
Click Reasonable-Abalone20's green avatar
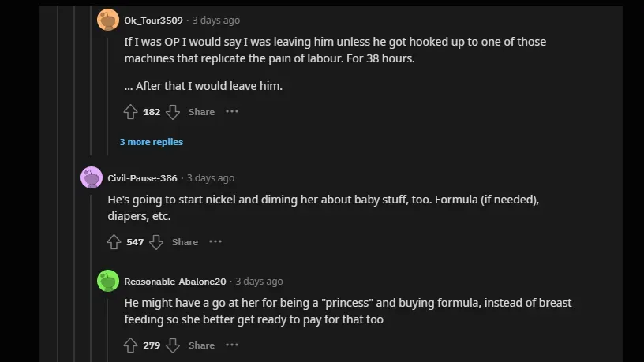(x=108, y=281)
